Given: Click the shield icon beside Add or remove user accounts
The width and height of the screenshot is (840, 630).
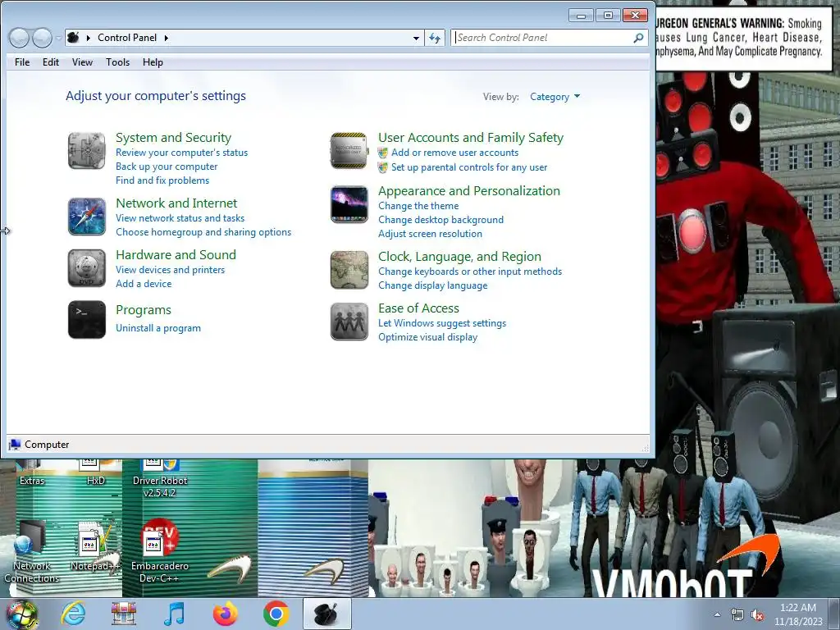Looking at the screenshot, I should coord(383,153).
